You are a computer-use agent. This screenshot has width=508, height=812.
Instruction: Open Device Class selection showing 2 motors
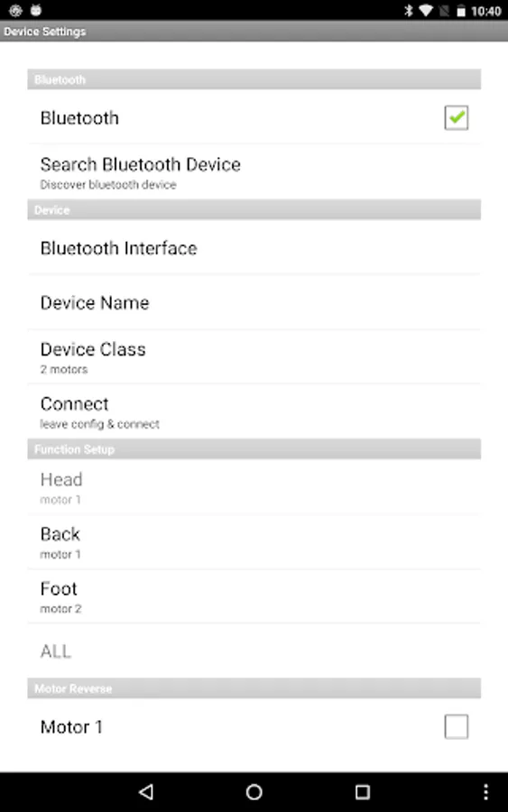pyautogui.click(x=254, y=356)
